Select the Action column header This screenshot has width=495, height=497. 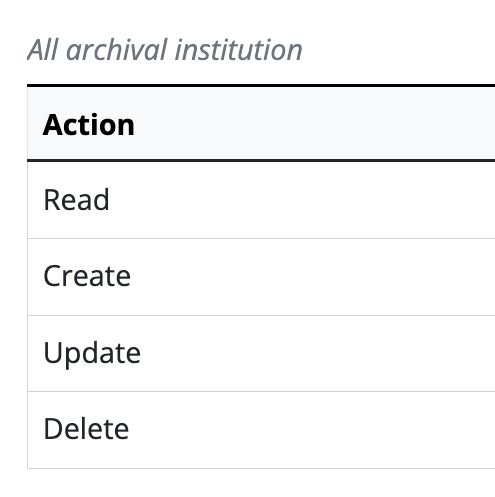89,125
